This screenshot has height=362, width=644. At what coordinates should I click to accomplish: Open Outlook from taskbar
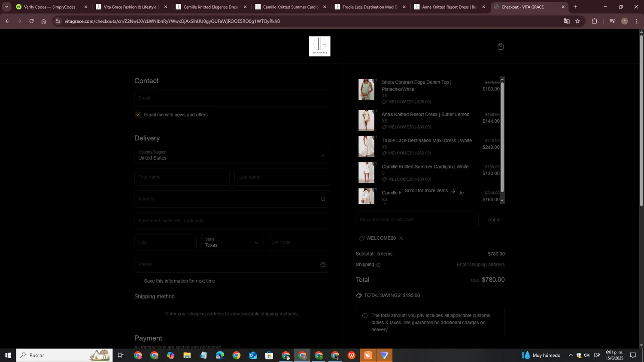253,355
